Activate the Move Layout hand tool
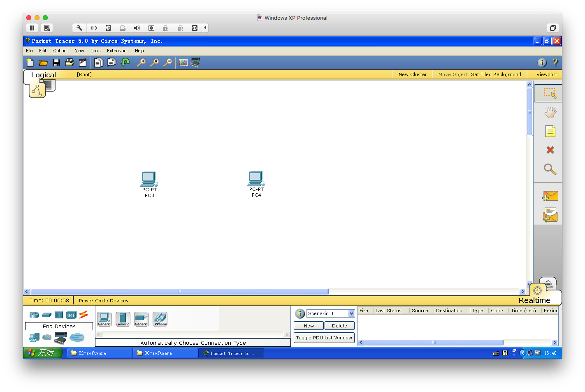 [x=550, y=112]
